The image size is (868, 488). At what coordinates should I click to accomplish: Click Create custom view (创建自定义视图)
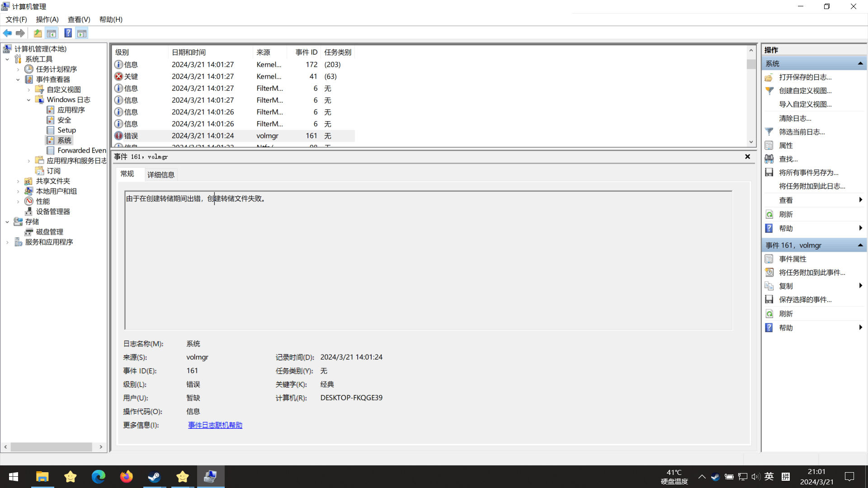click(x=805, y=91)
